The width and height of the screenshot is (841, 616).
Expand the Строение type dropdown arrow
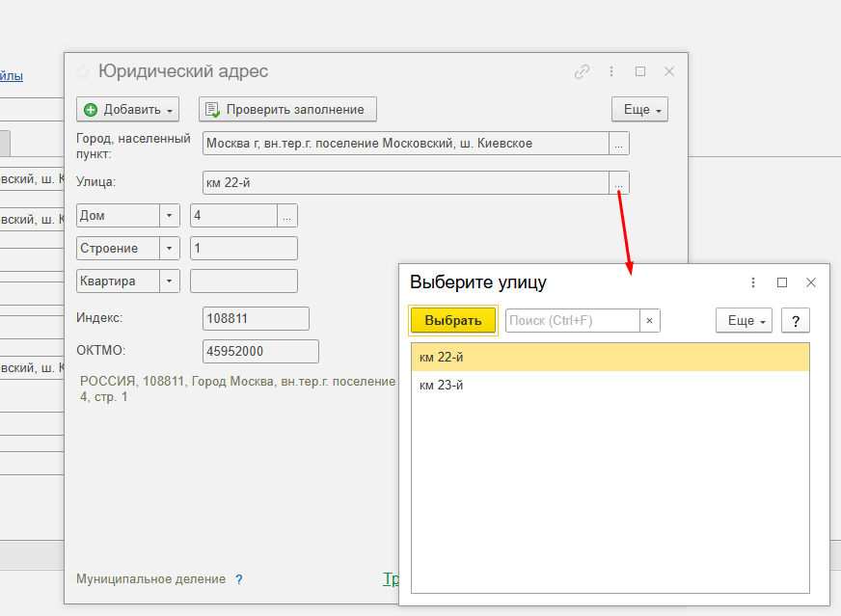tap(170, 249)
